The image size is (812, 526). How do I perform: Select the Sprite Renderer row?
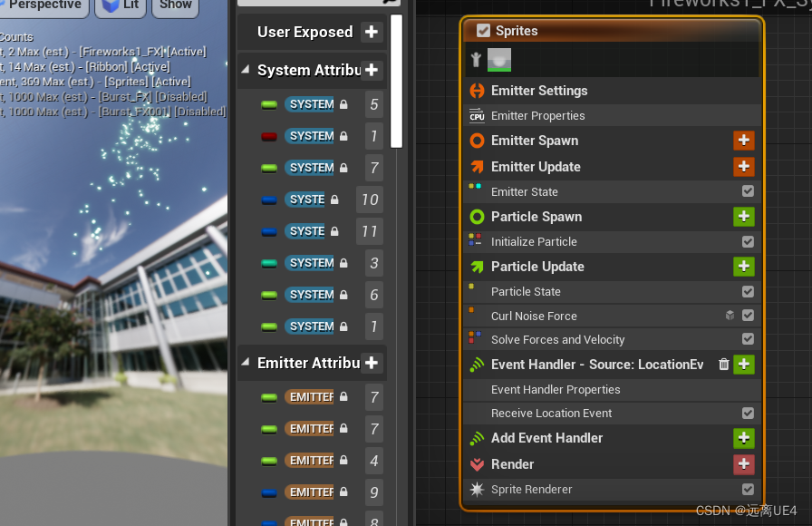coord(613,489)
